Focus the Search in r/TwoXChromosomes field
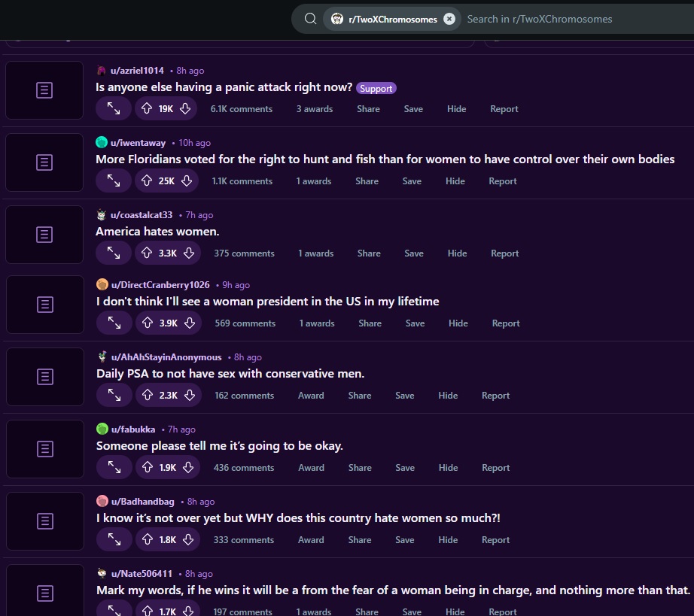The image size is (694, 616). point(540,19)
